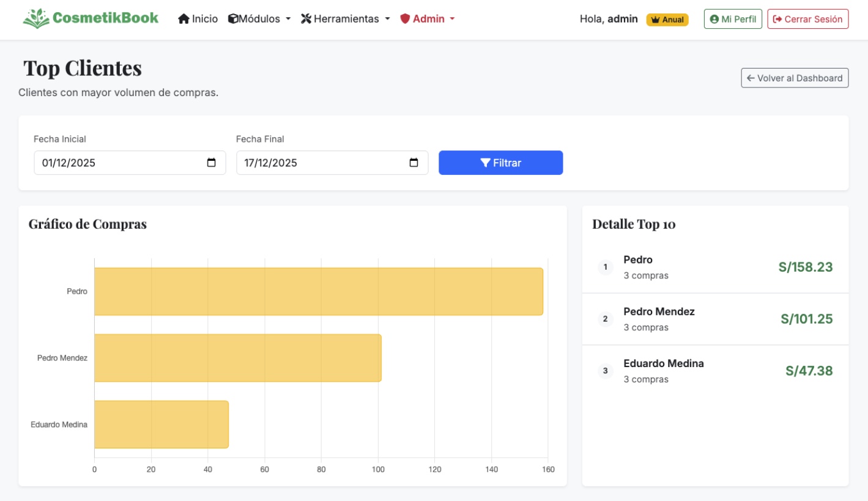
Task: Click the crown Anual badge
Action: (x=667, y=20)
